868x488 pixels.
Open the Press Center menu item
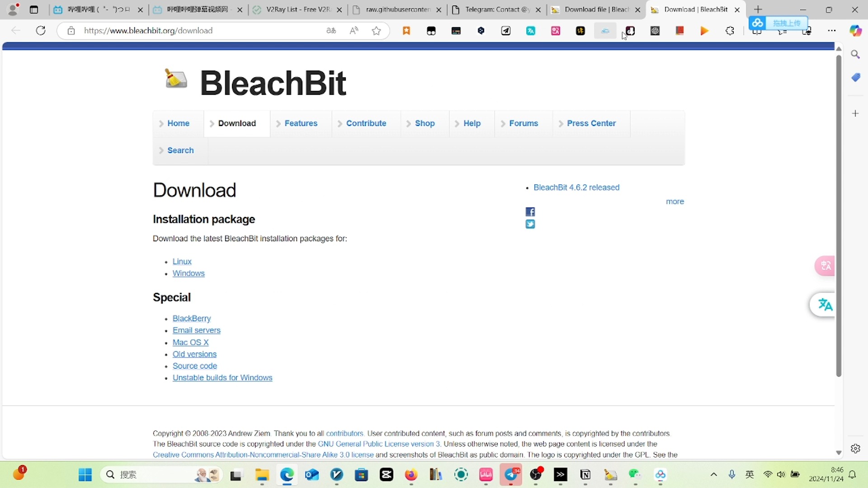click(591, 123)
